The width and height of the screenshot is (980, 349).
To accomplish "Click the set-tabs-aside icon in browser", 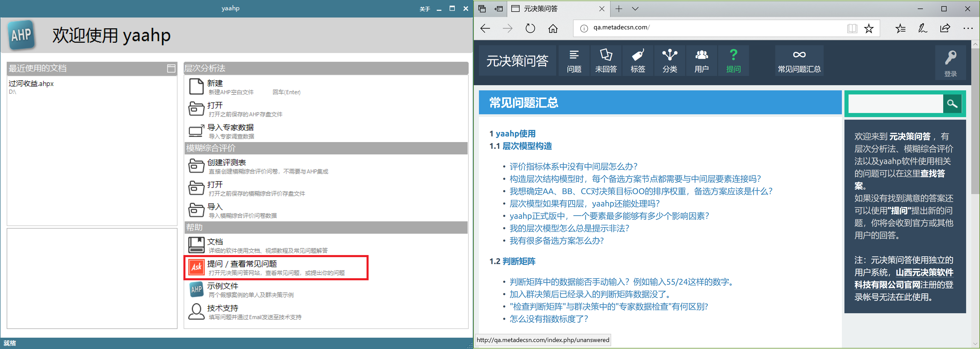I will (499, 8).
